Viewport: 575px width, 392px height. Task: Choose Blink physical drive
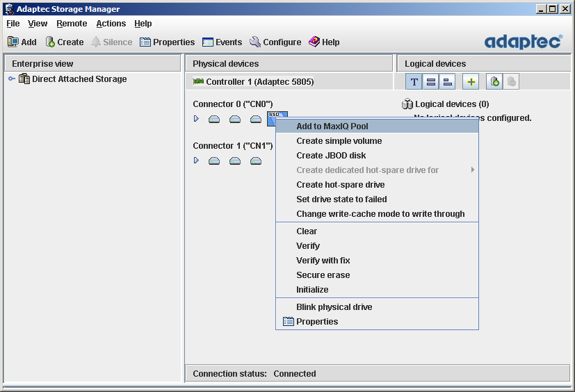pyautogui.click(x=377, y=307)
